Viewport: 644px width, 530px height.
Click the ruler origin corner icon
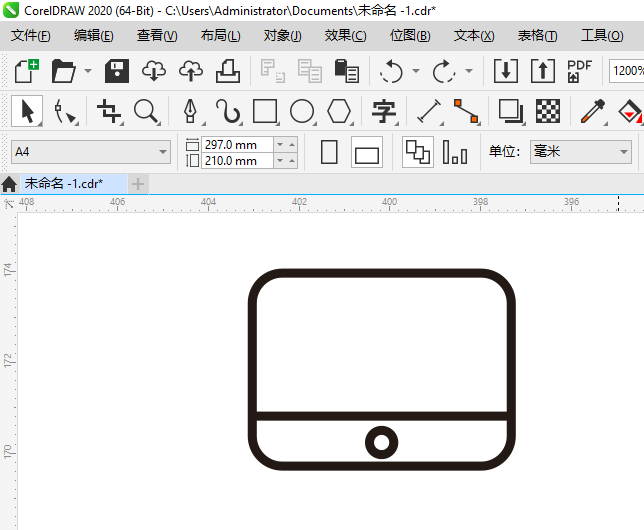coord(8,203)
